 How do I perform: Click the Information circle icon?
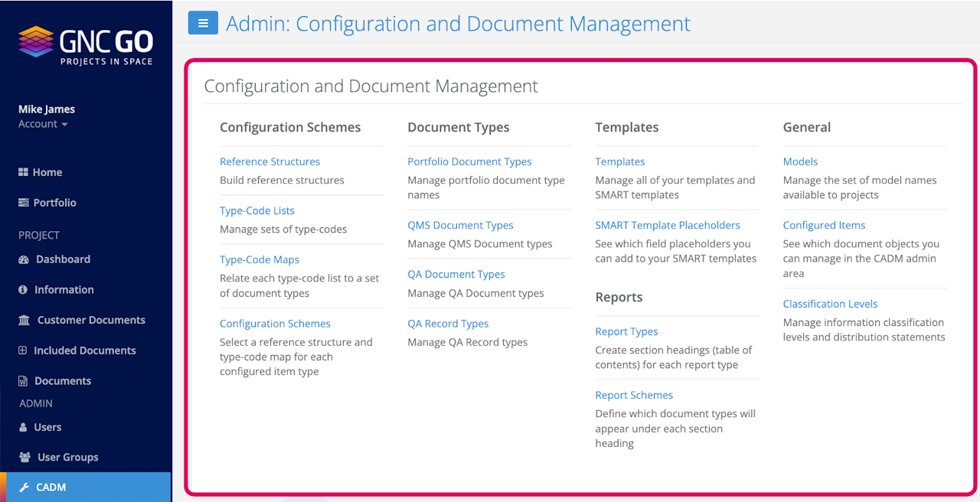tap(23, 290)
